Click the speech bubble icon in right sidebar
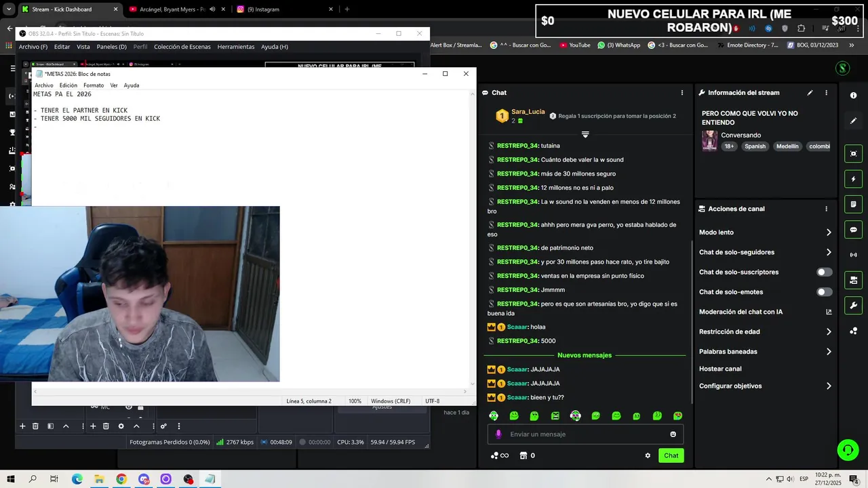 click(x=853, y=230)
